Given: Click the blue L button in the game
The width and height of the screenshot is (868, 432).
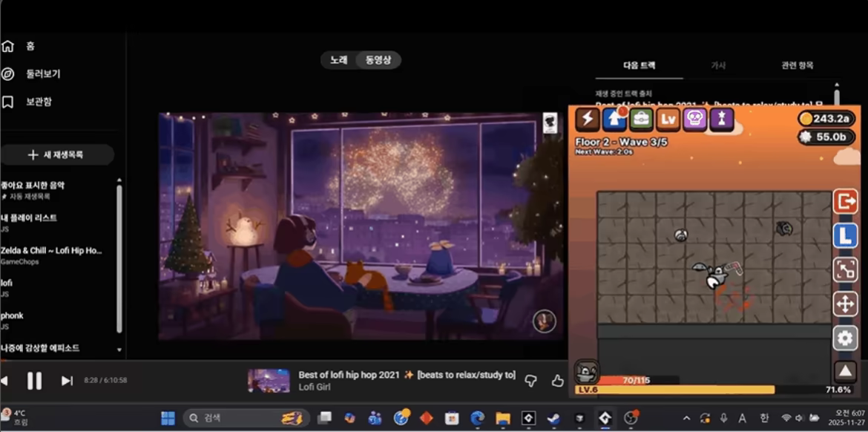Looking at the screenshot, I should tap(845, 236).
